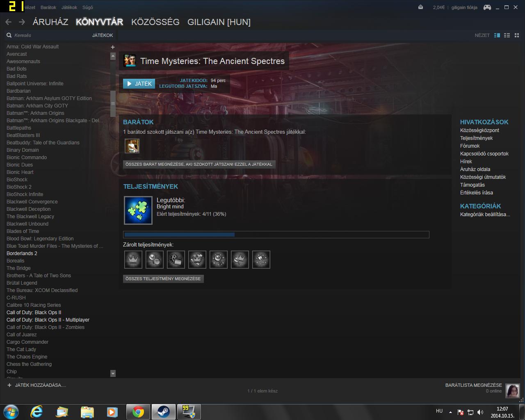Image resolution: width=525 pixels, height=420 pixels.
Task: Open Teljesítmények link in sidebar
Action: (x=476, y=138)
